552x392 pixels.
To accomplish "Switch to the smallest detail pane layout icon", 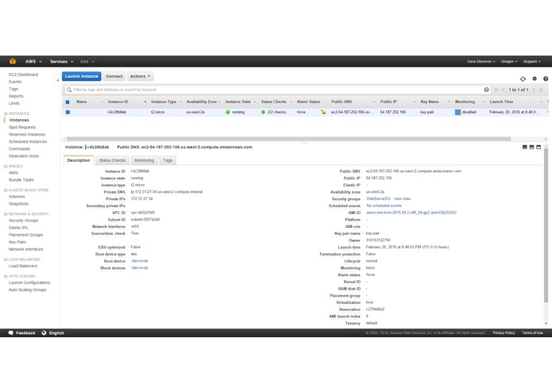I will [x=524, y=147].
